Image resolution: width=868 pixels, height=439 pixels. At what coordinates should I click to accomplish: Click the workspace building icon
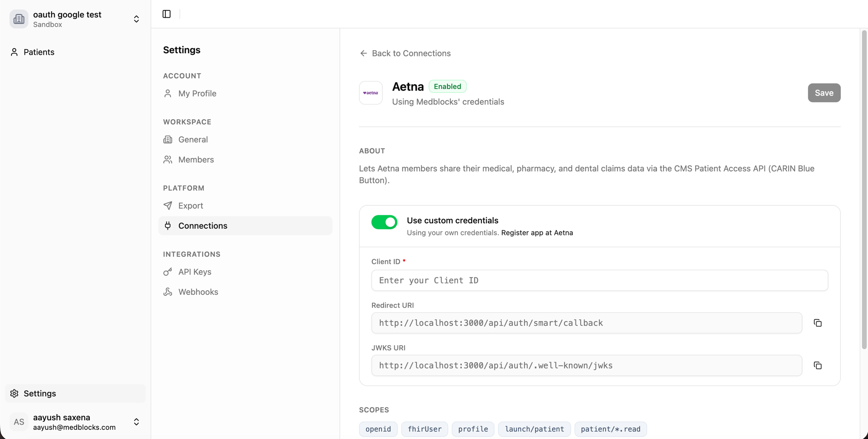point(19,19)
